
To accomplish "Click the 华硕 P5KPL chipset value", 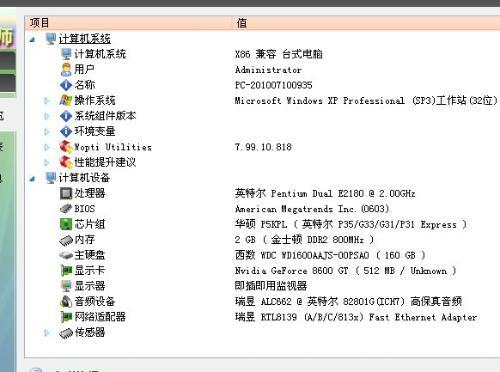I will point(351,224).
